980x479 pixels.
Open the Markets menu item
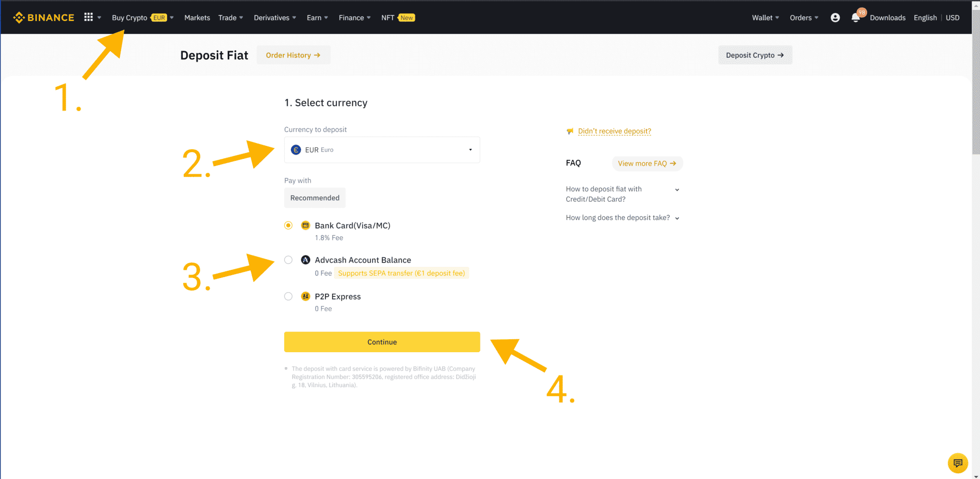click(197, 18)
